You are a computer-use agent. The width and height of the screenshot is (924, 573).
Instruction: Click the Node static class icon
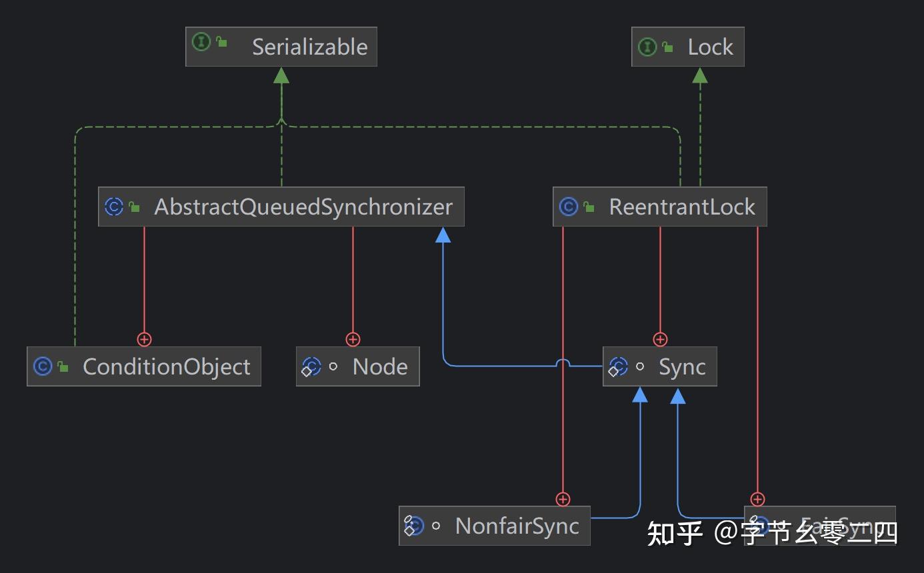311,366
